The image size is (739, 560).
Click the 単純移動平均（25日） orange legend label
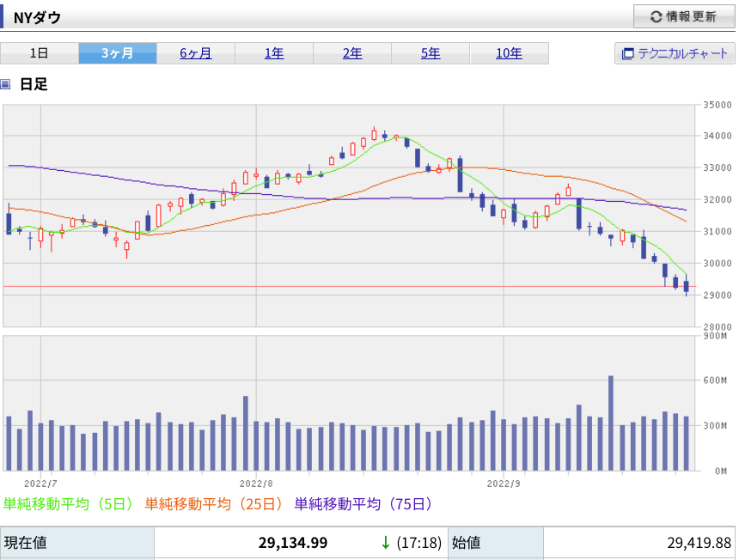tap(214, 504)
